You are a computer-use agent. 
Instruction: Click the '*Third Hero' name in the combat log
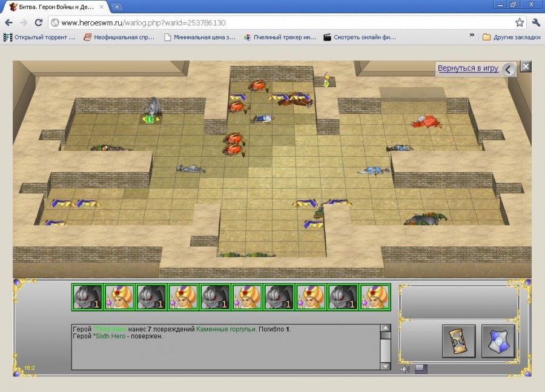110,329
